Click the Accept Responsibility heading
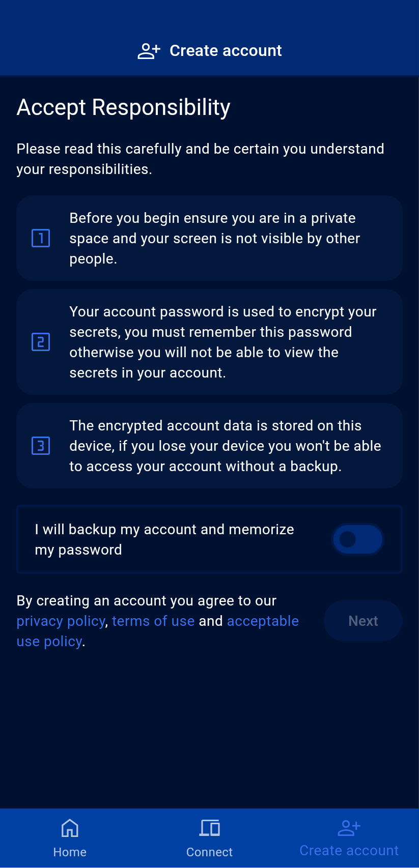This screenshot has width=419, height=868. point(124,107)
